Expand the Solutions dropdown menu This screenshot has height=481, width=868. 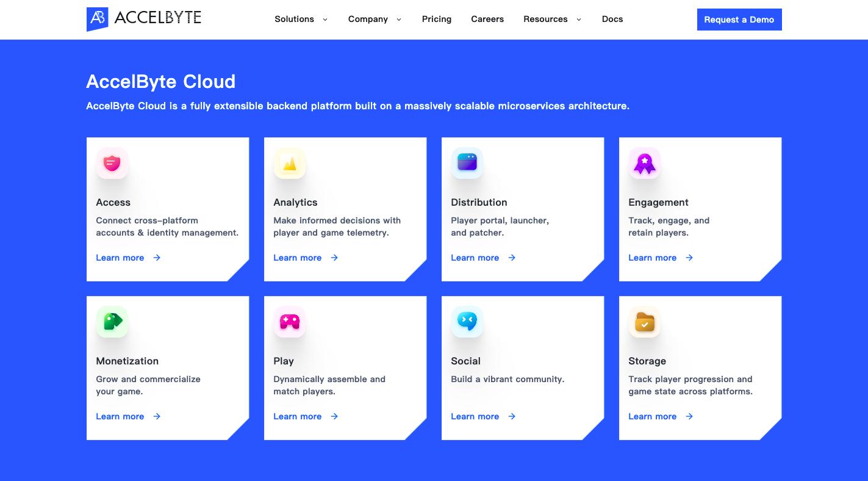(x=301, y=19)
